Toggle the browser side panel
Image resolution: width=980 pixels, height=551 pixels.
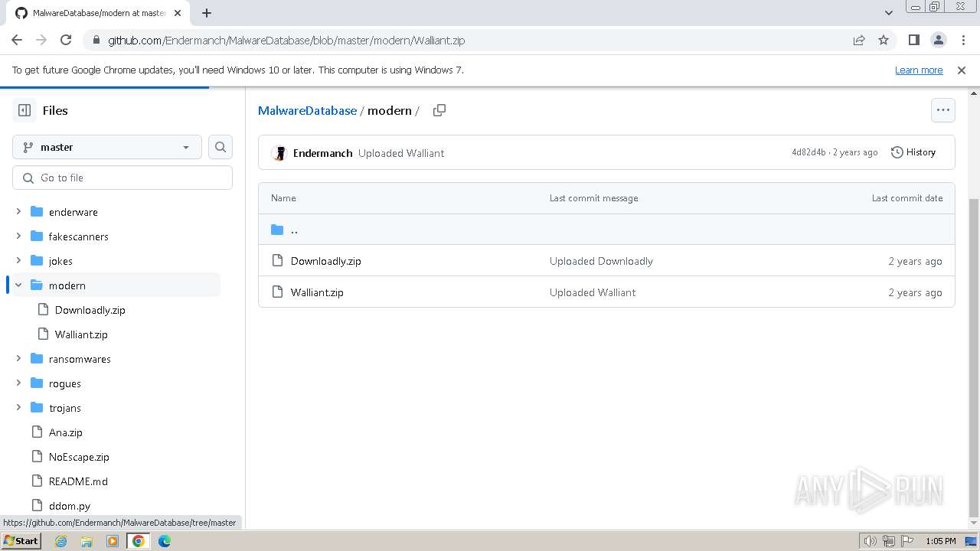pos(913,41)
